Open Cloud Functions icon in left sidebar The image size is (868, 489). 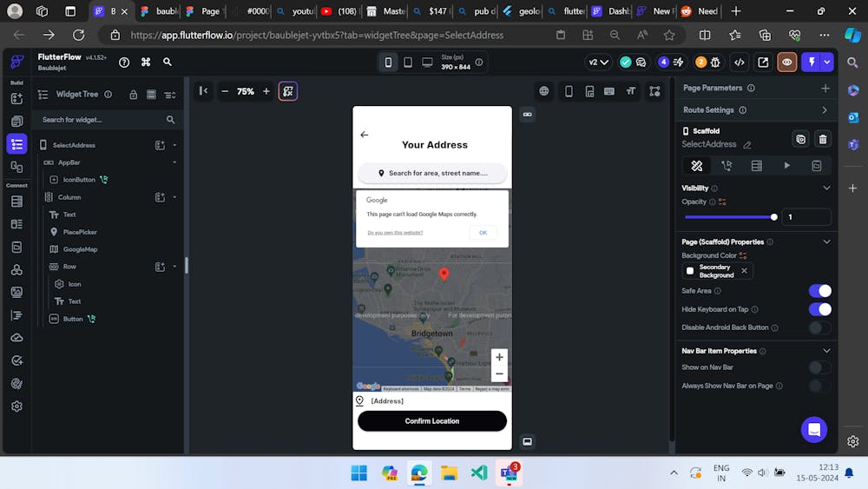(x=16, y=338)
